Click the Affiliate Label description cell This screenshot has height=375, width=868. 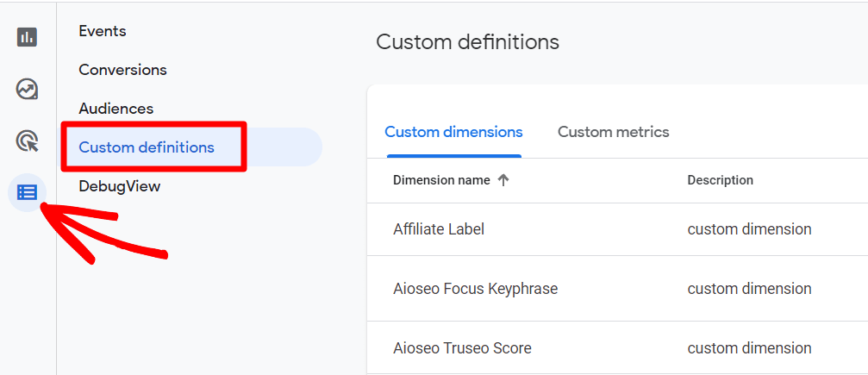[750, 229]
